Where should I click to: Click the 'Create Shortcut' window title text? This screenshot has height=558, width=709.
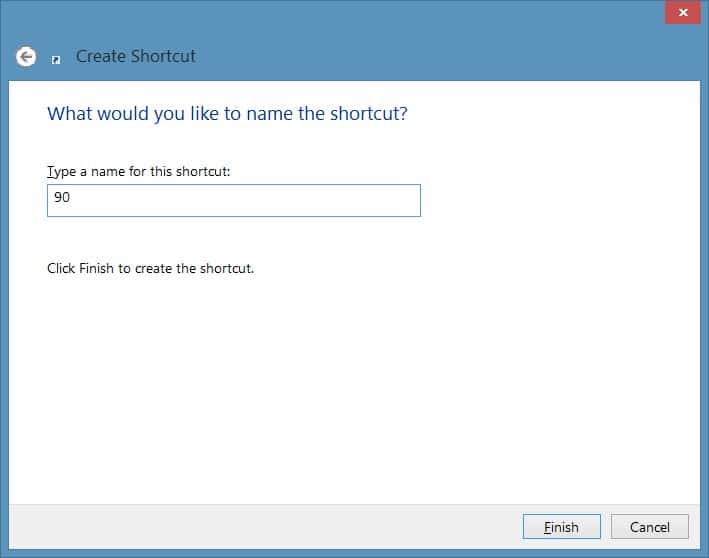click(136, 57)
